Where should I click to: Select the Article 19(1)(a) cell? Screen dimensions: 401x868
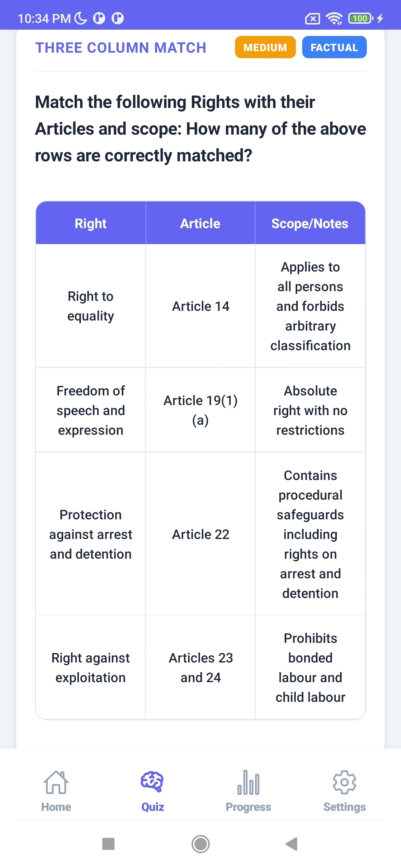[x=200, y=410]
